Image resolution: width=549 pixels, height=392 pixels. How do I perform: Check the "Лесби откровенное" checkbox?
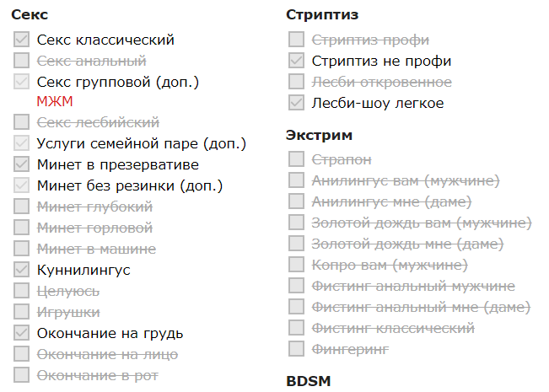coord(295,82)
